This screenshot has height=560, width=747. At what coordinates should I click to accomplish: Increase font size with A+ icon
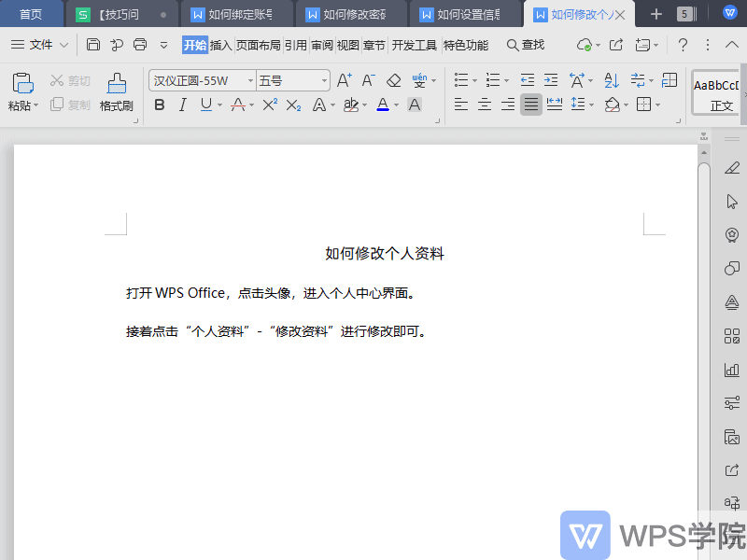pos(345,81)
